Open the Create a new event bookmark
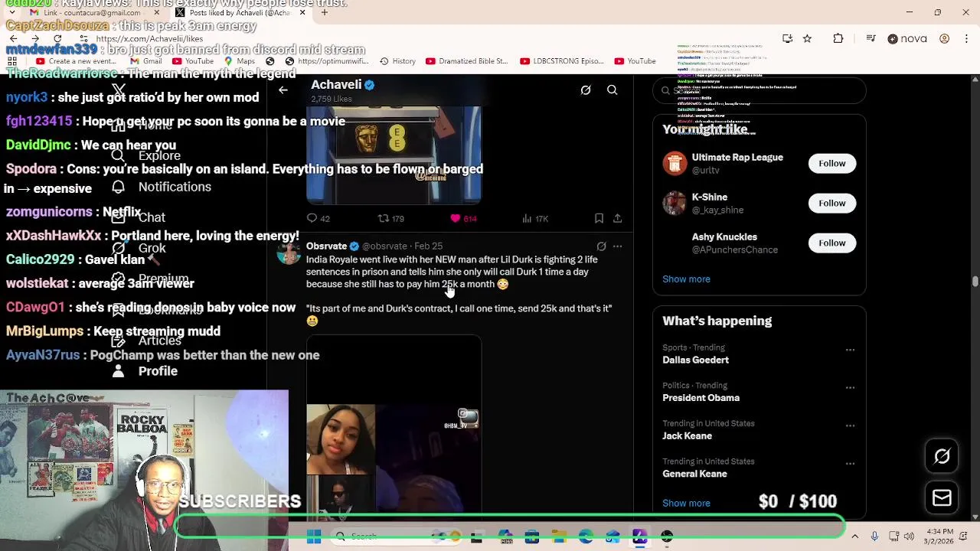Image resolution: width=980 pixels, height=551 pixels. (75, 61)
